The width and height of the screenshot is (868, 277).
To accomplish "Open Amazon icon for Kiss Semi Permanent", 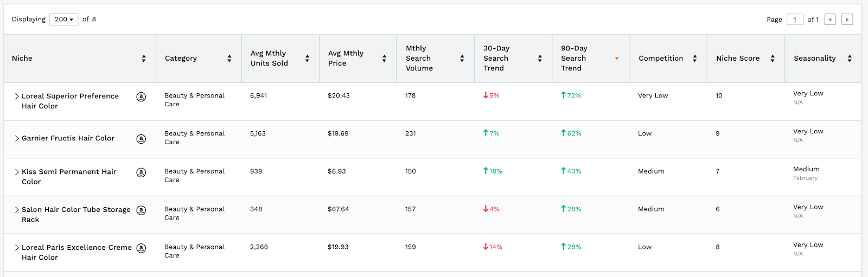I will [x=141, y=173].
